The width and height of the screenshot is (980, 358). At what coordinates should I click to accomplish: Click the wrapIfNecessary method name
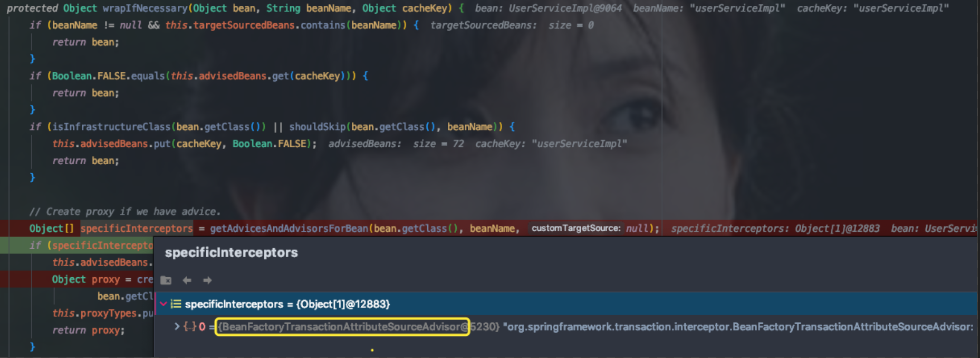point(144,8)
